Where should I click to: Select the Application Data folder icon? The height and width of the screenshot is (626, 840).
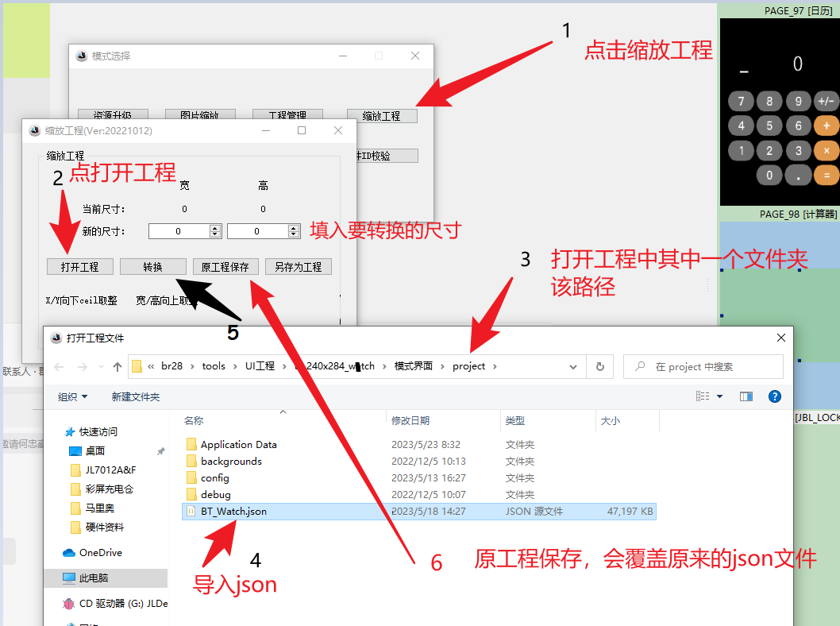coord(191,444)
